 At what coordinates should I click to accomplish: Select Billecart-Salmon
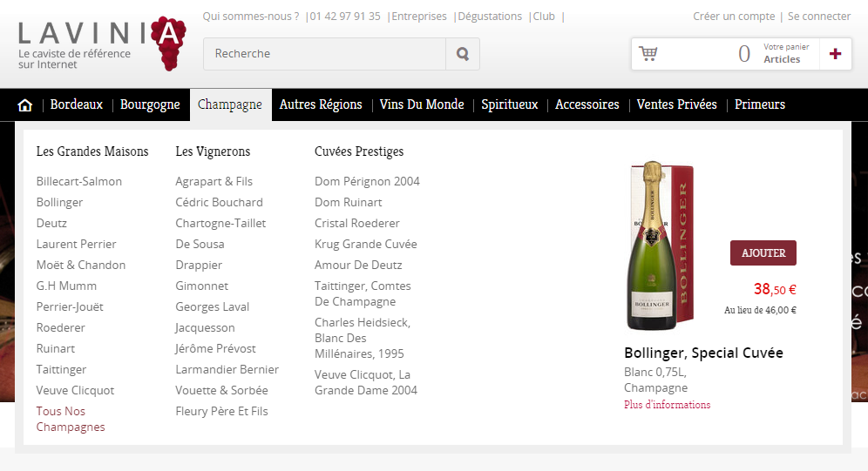coord(79,181)
